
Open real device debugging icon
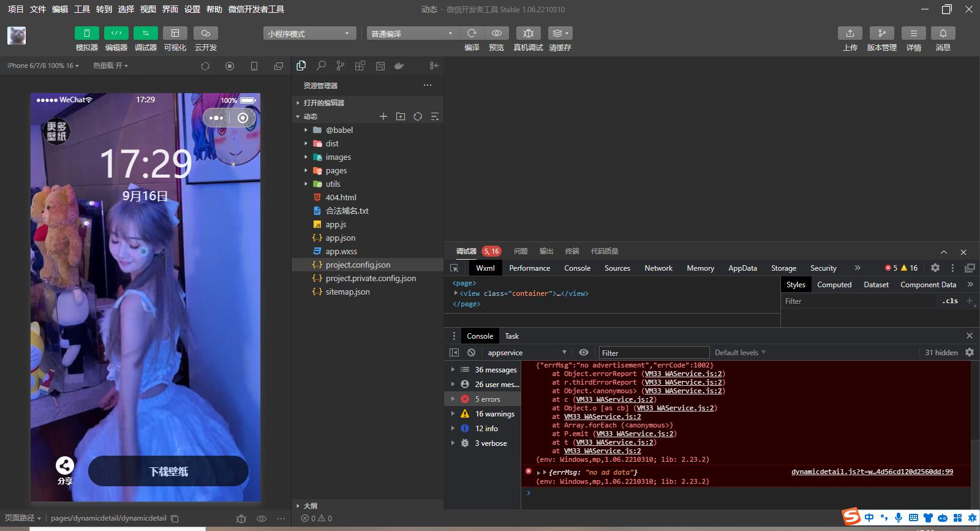click(x=528, y=33)
